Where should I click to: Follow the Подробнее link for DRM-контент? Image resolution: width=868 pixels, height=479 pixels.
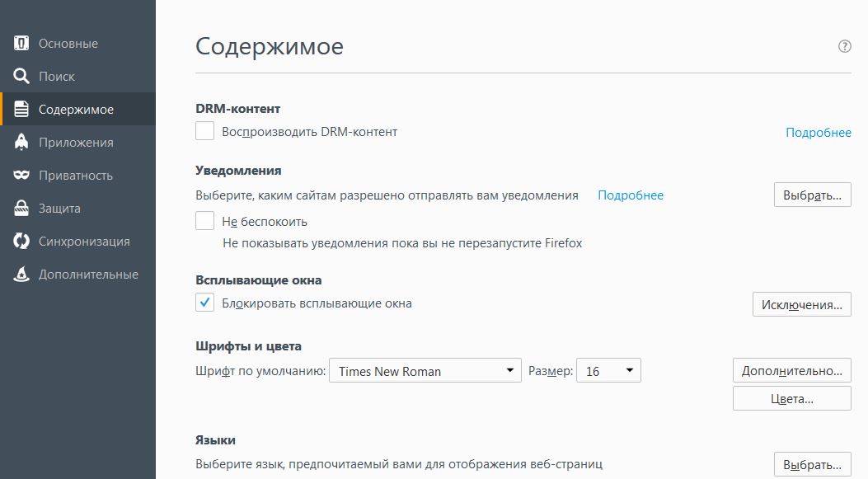pos(818,132)
